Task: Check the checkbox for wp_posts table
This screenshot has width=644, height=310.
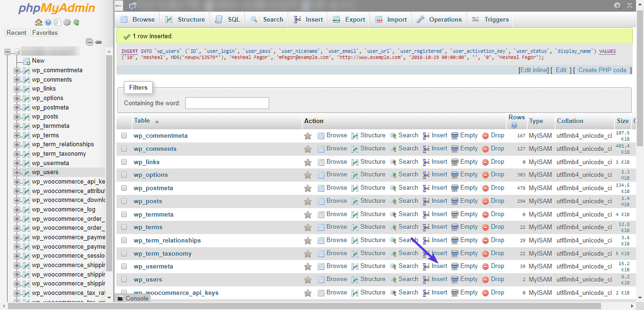Action: [x=124, y=201]
